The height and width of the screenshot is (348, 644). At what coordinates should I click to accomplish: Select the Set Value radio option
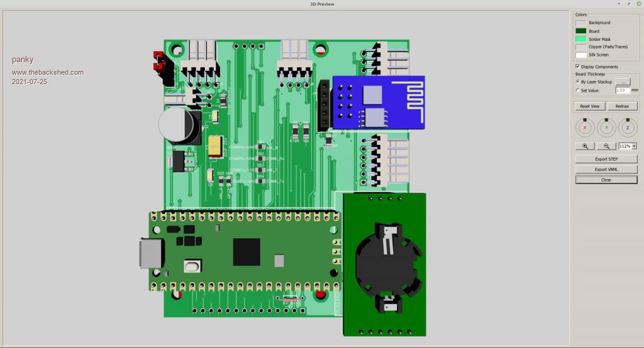pyautogui.click(x=578, y=90)
